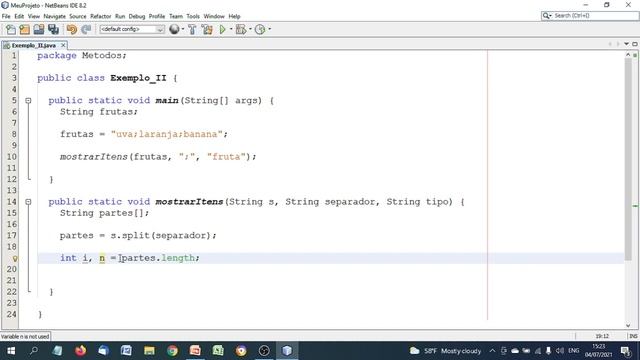The image size is (640, 360).
Task: Click the Save All toolbar icon
Action: pyautogui.click(x=53, y=29)
